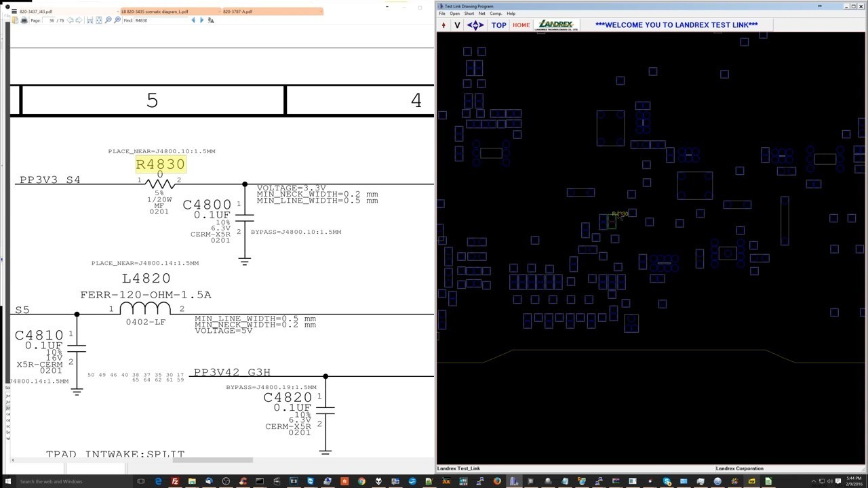Click the open file icon in PDF toolbar
Screen dimensions: 868x488
tap(15, 20)
